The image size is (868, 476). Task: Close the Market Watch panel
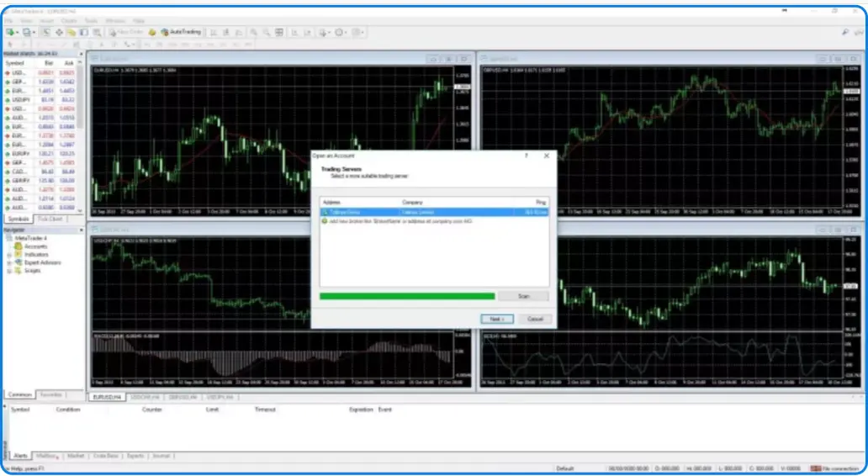81,54
